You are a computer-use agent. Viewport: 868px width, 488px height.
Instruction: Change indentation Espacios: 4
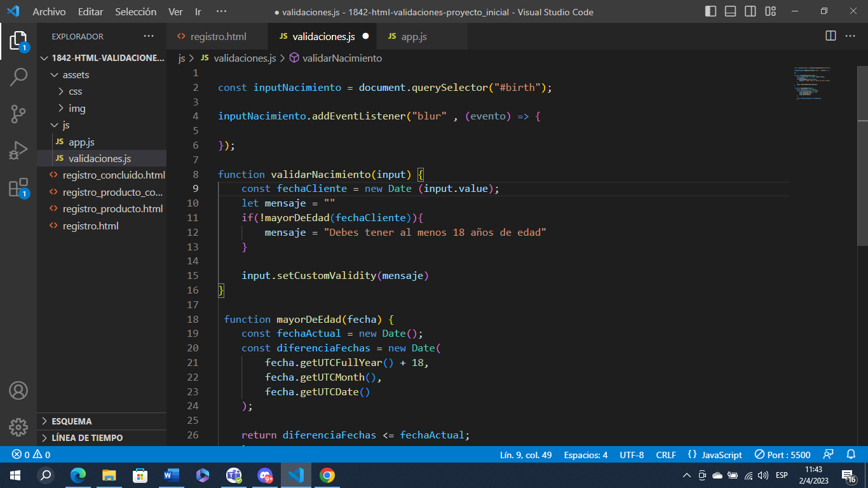tap(585, 455)
